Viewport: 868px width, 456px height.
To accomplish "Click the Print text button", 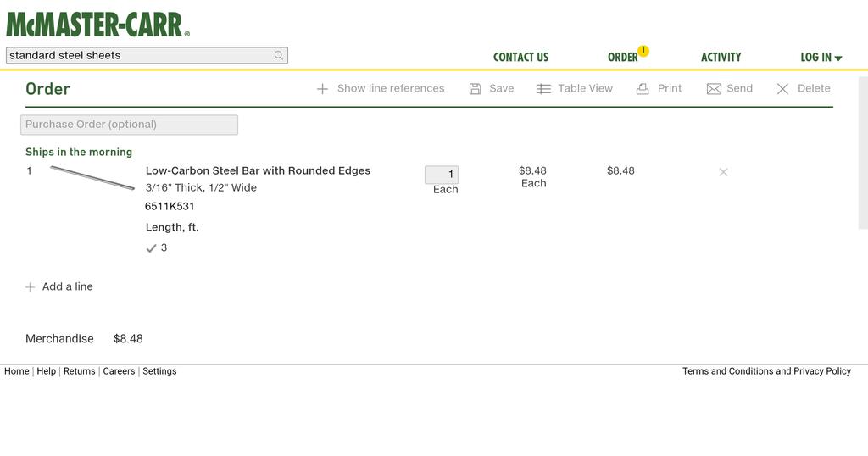I will click(670, 88).
